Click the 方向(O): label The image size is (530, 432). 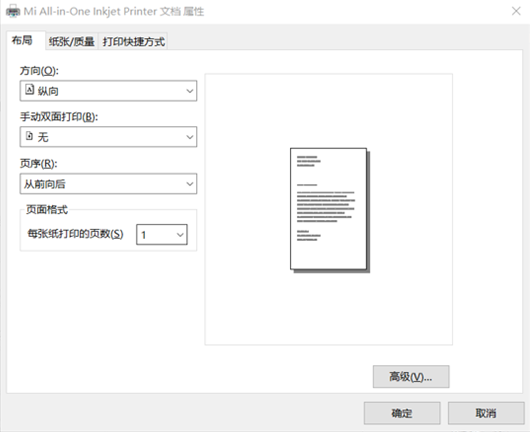[x=39, y=71]
